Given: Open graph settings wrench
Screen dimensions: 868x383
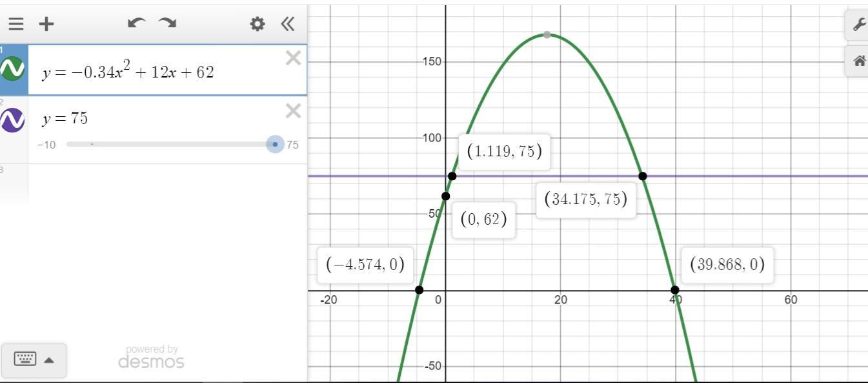Looking at the screenshot, I should tap(858, 25).
